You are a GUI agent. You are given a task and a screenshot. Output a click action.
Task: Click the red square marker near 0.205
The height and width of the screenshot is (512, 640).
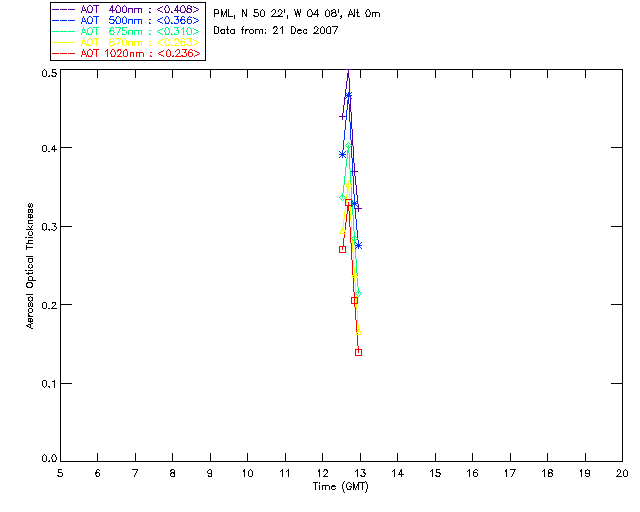pyautogui.click(x=354, y=301)
